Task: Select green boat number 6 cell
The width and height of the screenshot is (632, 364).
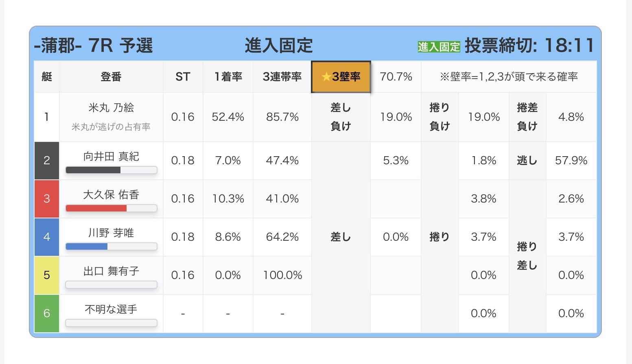Action: coord(47,314)
